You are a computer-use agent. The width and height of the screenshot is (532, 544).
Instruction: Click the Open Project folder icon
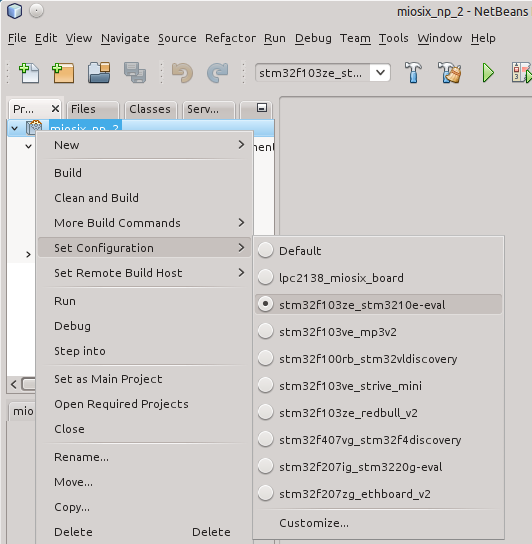pyautogui.click(x=99, y=73)
